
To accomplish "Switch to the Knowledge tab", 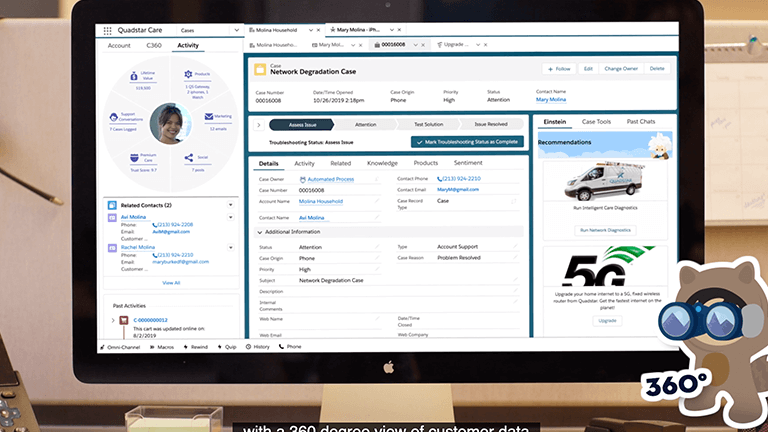I will point(382,163).
